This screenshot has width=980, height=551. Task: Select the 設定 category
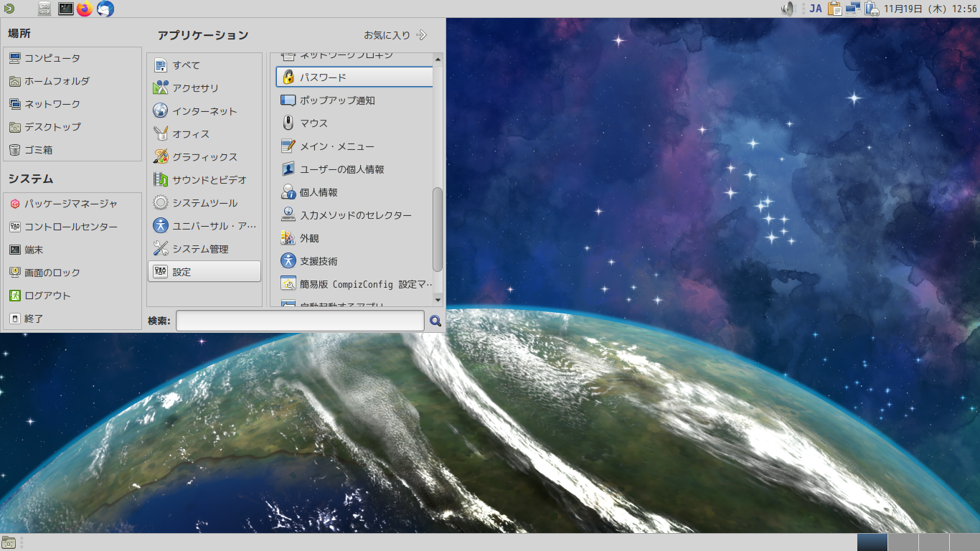[204, 272]
